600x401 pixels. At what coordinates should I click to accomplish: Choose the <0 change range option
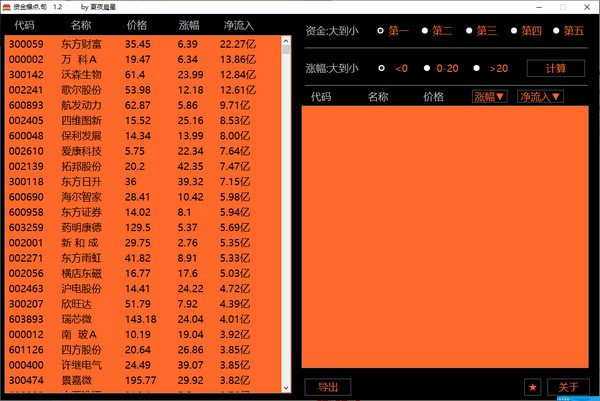pos(393,68)
